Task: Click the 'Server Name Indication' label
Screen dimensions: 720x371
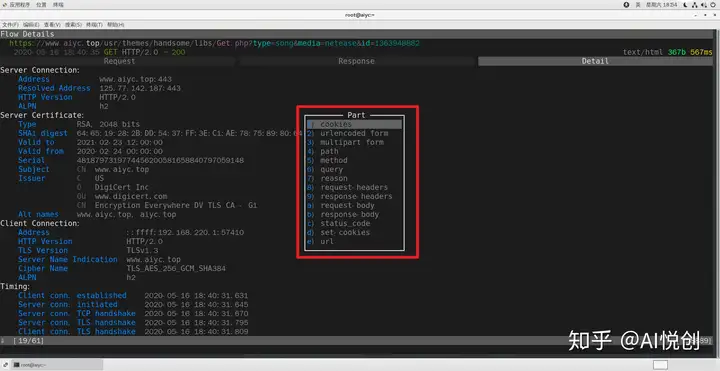Action: click(x=68, y=259)
